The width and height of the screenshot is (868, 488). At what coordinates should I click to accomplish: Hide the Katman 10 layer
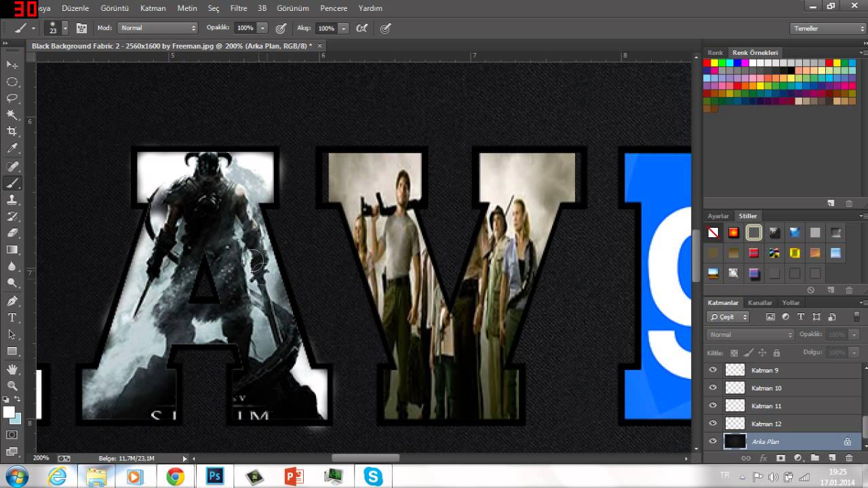[713, 388]
